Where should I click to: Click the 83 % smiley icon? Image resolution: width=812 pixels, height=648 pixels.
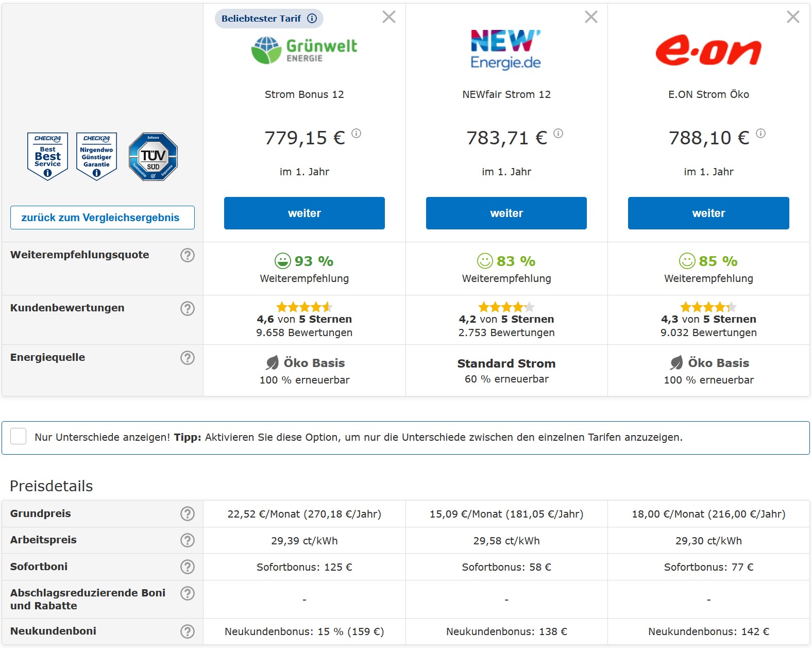click(485, 261)
